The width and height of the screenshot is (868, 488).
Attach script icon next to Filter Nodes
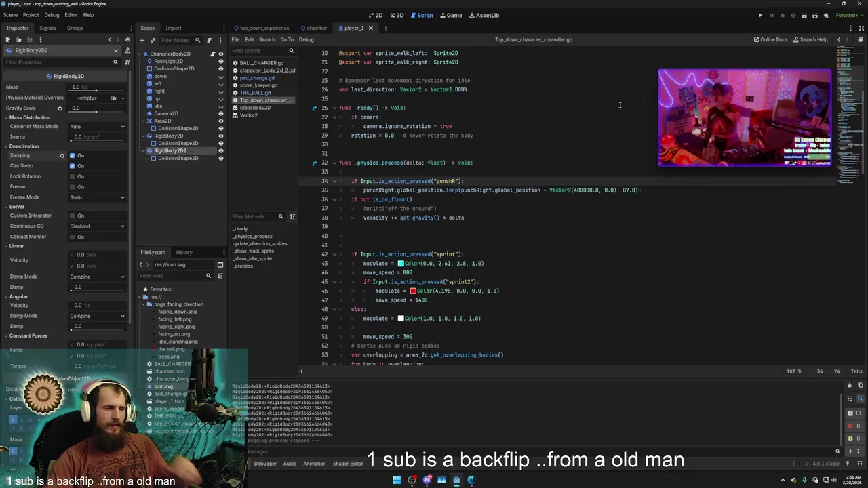point(209,40)
